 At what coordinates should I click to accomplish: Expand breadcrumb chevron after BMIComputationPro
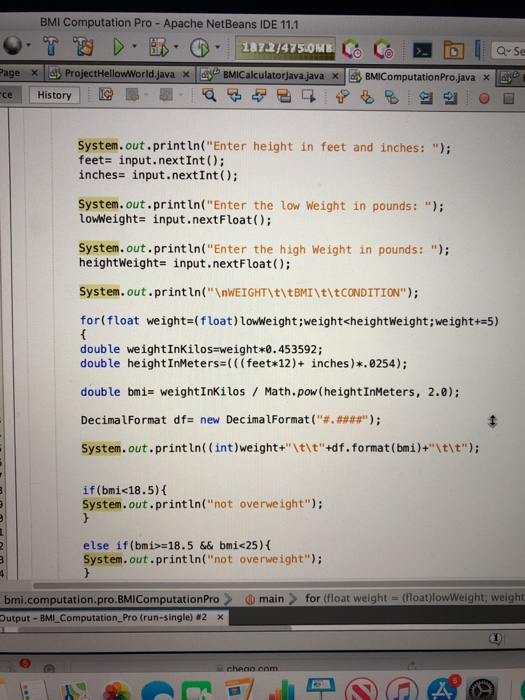[x=228, y=599]
